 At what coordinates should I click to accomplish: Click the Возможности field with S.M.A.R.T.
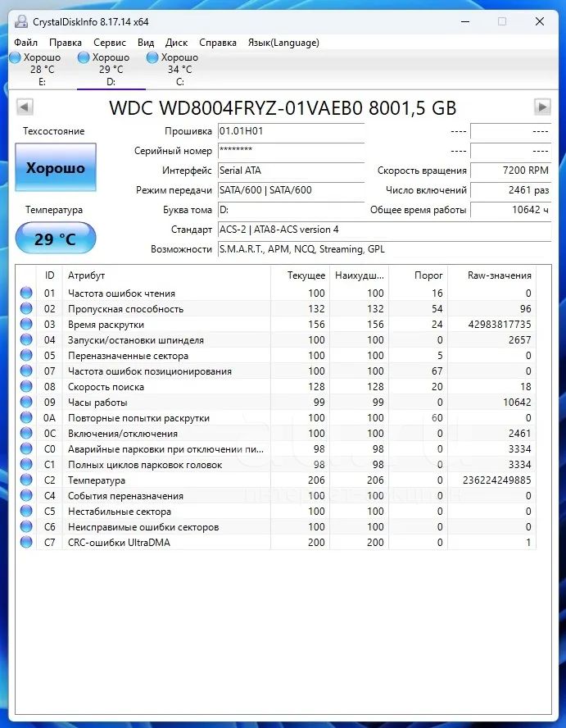point(385,249)
